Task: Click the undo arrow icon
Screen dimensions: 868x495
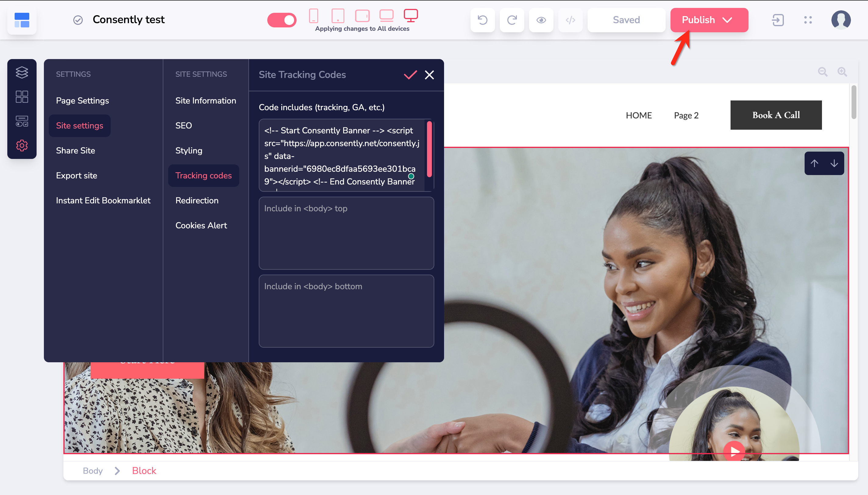Action: point(482,20)
